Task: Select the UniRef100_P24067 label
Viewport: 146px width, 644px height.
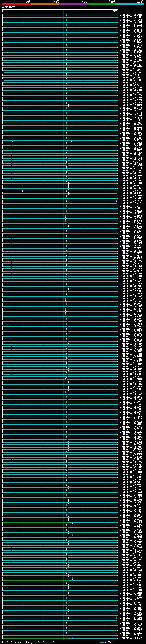Action: tap(131, 53)
